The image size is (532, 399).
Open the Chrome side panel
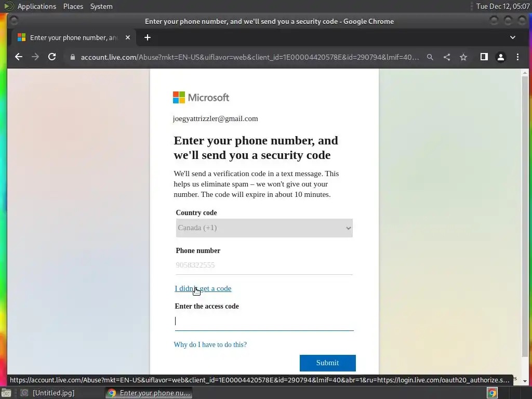pyautogui.click(x=484, y=57)
